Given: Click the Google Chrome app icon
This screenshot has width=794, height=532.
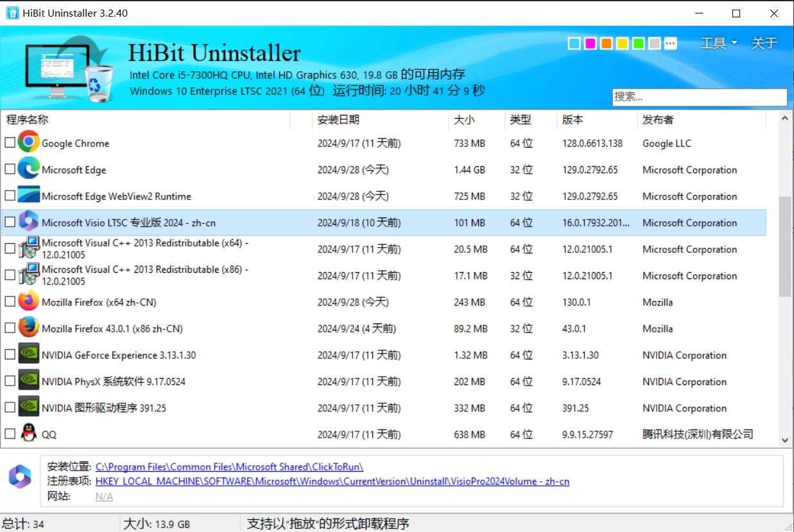Looking at the screenshot, I should (x=29, y=142).
